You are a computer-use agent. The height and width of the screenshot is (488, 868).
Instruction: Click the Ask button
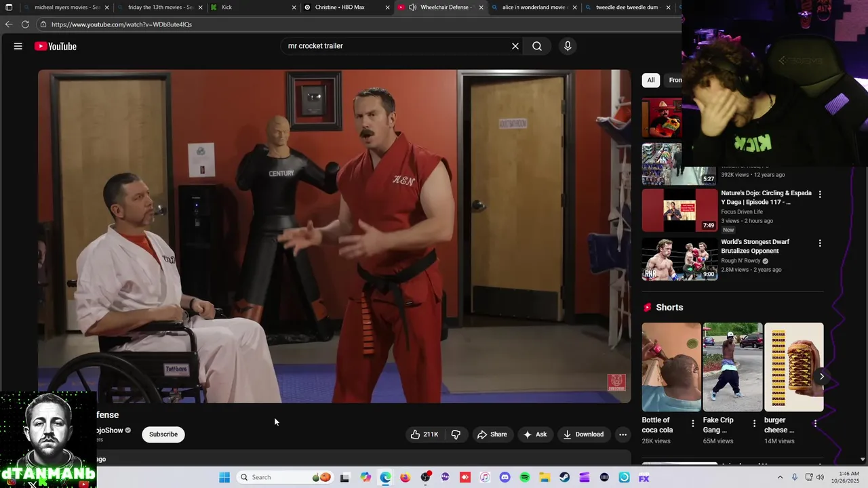coord(535,434)
